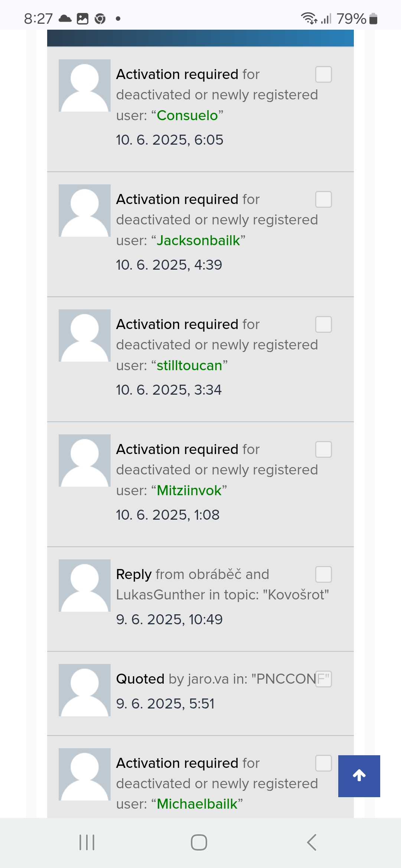Select the stilltoucan notification checkbox
Image resolution: width=401 pixels, height=868 pixels.
(x=323, y=325)
